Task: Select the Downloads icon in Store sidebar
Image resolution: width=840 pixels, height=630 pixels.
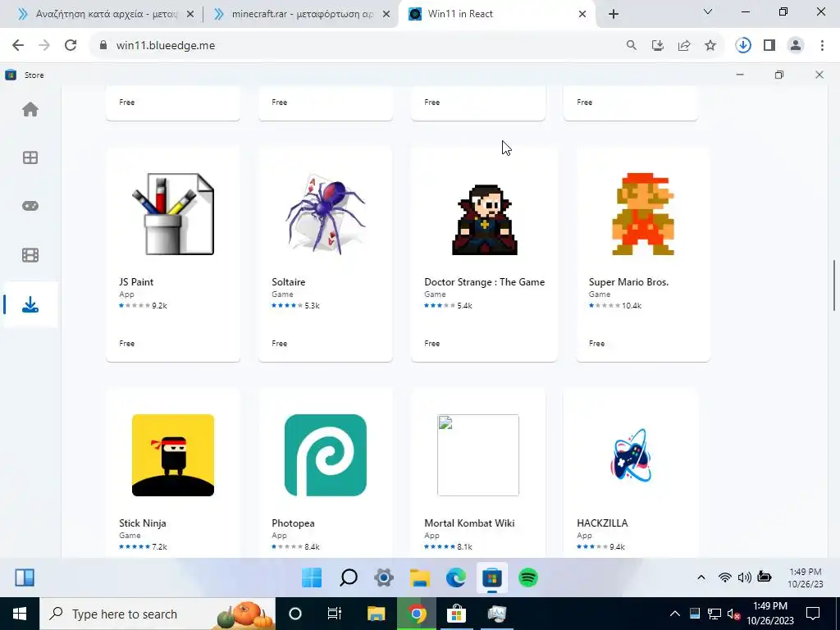Action: pos(30,304)
